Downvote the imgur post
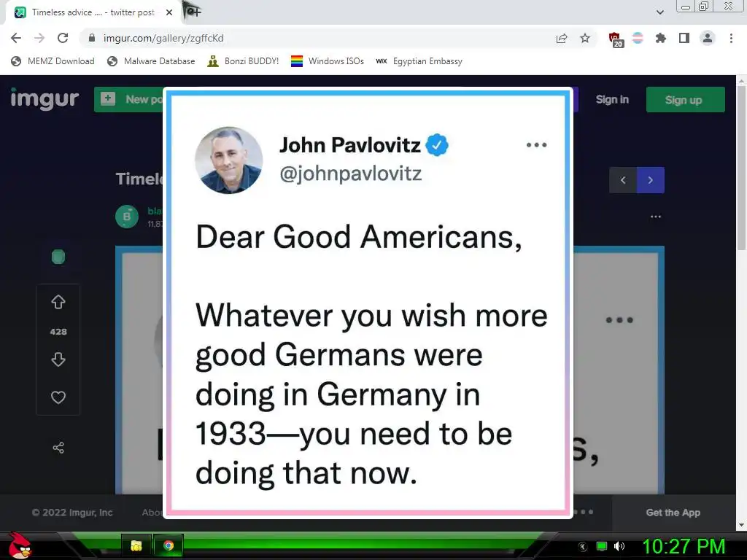This screenshot has height=560, width=747. [x=58, y=359]
